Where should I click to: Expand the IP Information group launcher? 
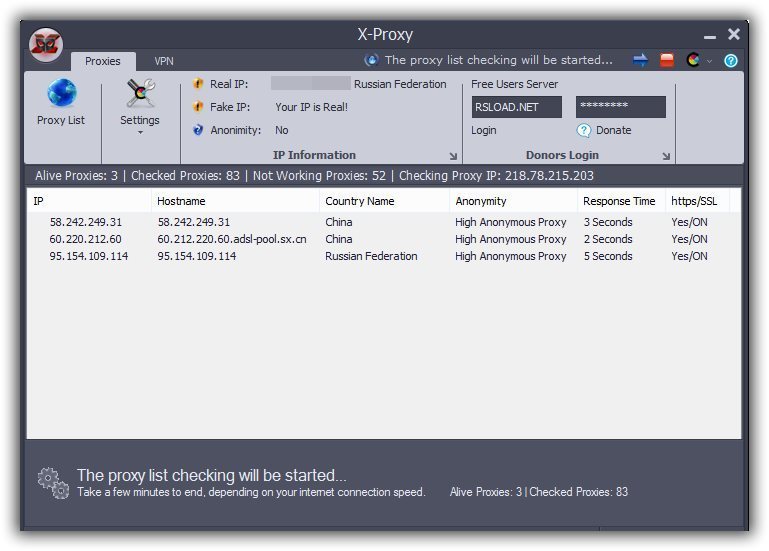(453, 156)
